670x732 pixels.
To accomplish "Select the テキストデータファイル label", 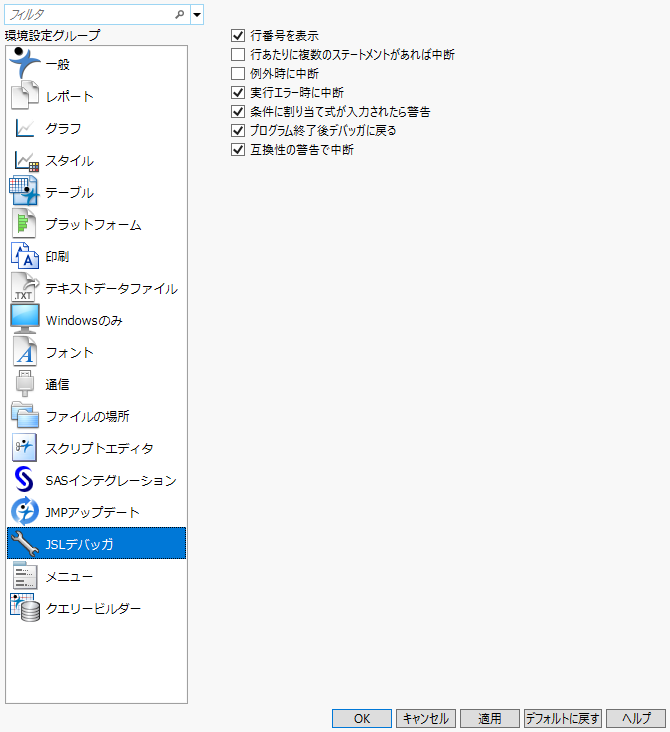I will (112, 289).
